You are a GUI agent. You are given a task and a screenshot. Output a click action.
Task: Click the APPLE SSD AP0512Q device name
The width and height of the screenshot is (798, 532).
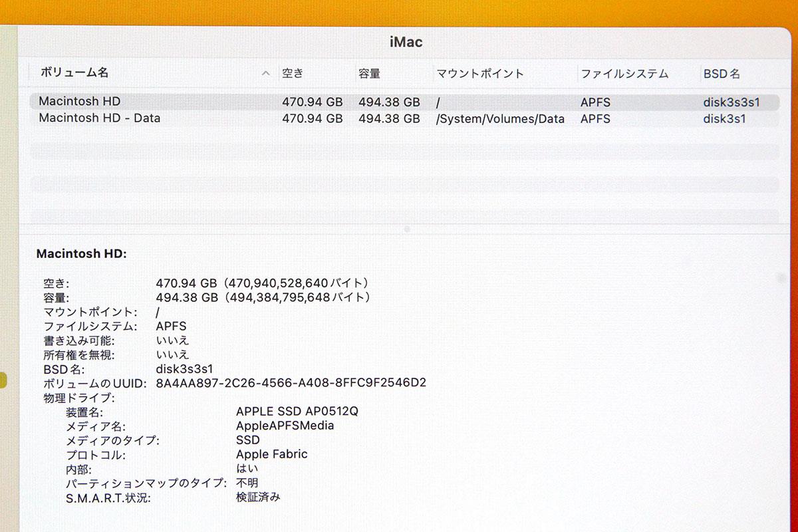pyautogui.click(x=297, y=411)
